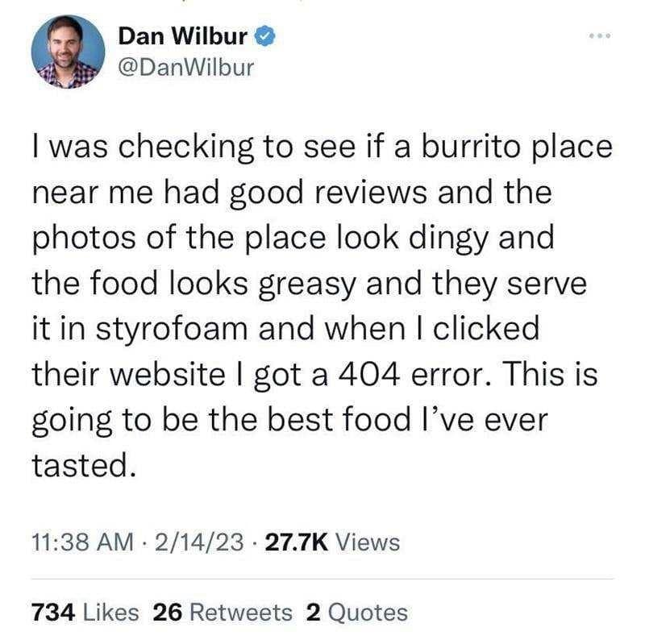The height and width of the screenshot is (644, 645).
Task: Visit the @DanWilbur handle link
Action: tap(186, 68)
